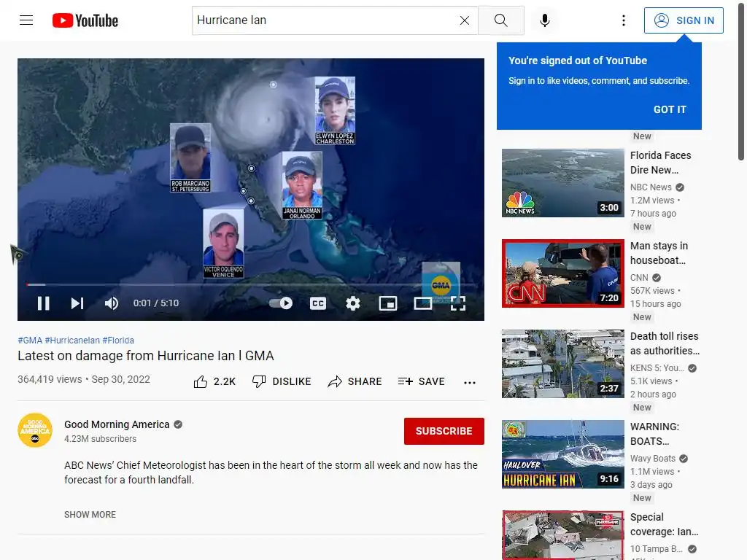
Task: Open video settings gear
Action: click(352, 303)
